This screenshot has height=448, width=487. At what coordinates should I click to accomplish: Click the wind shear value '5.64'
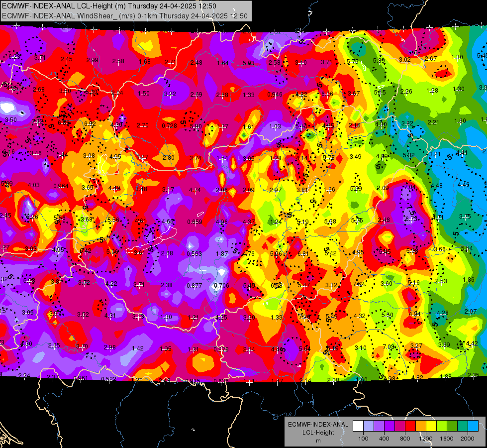click(304, 349)
